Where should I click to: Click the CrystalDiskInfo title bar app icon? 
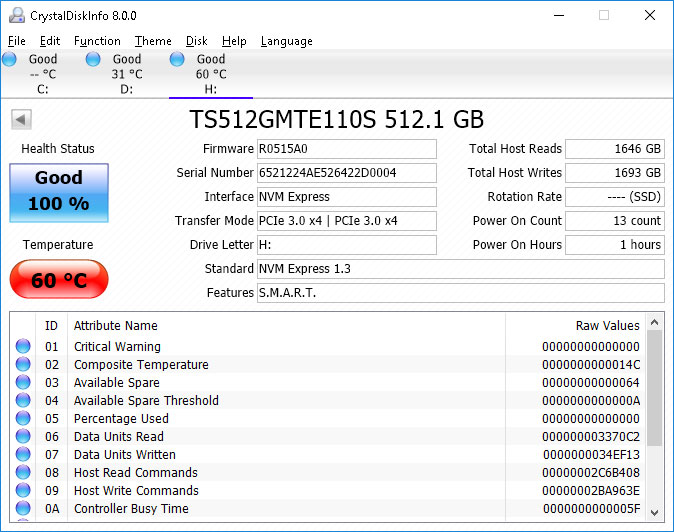click(x=15, y=15)
